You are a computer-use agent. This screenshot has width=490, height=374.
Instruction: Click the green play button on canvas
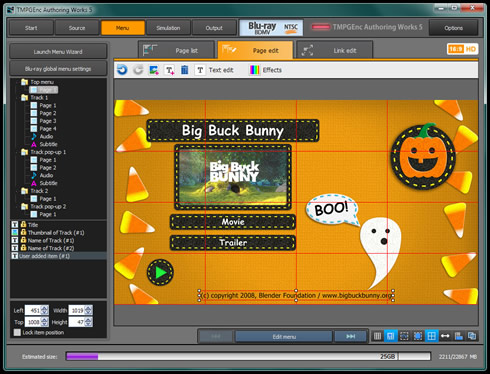coord(160,272)
